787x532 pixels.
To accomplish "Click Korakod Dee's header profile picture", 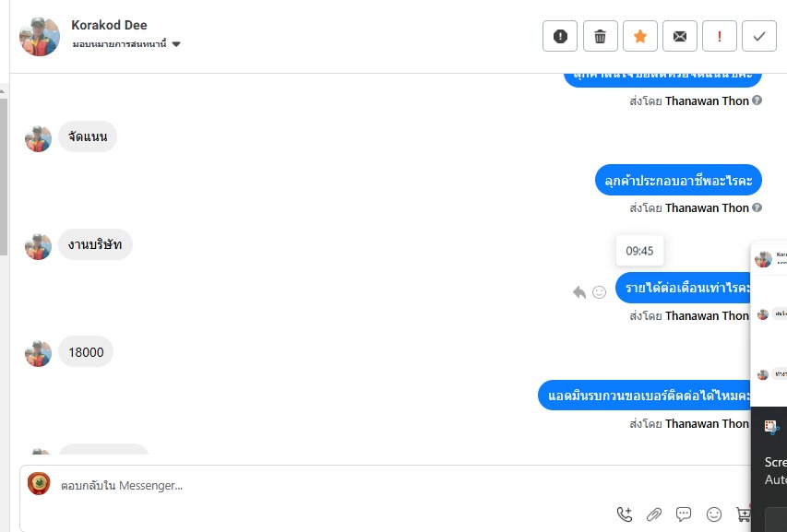I will (39, 36).
